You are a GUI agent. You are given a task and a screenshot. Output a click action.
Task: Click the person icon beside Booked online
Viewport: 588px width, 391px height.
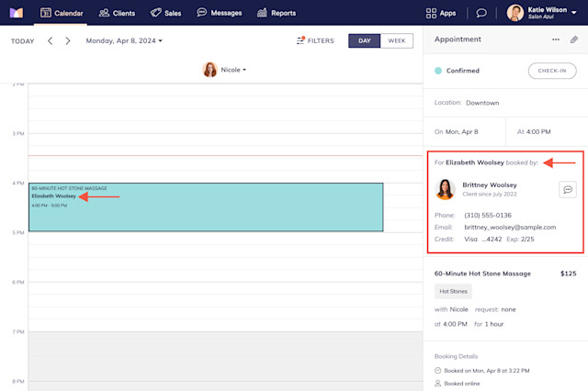click(437, 384)
